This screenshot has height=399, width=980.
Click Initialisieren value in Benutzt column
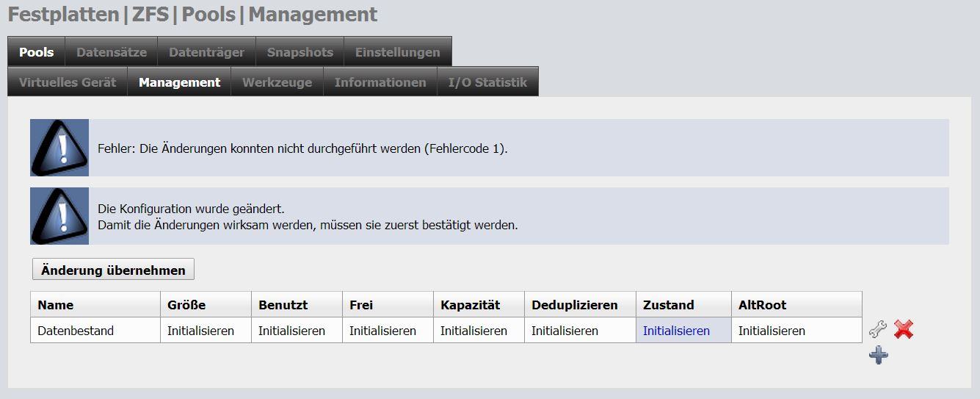(291, 331)
